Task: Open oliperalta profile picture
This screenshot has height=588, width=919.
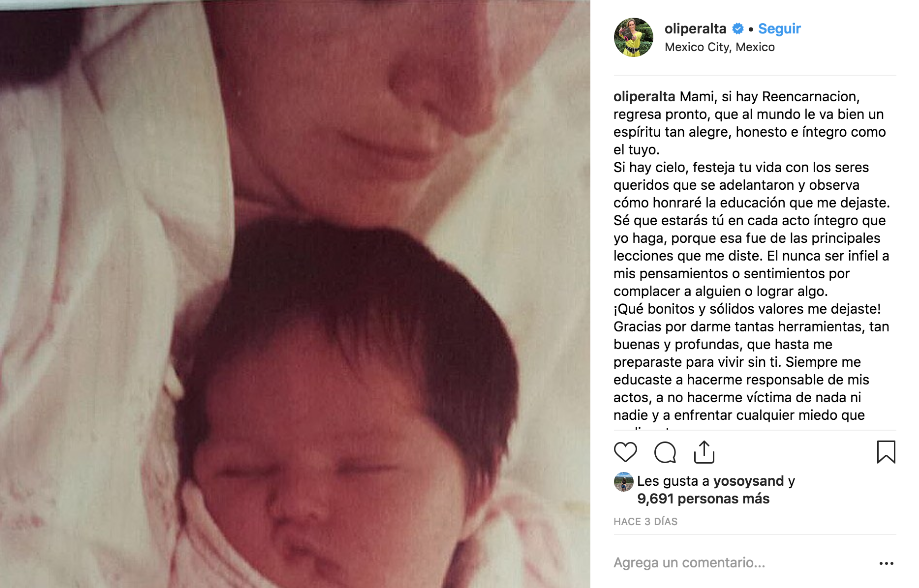Action: 634,37
